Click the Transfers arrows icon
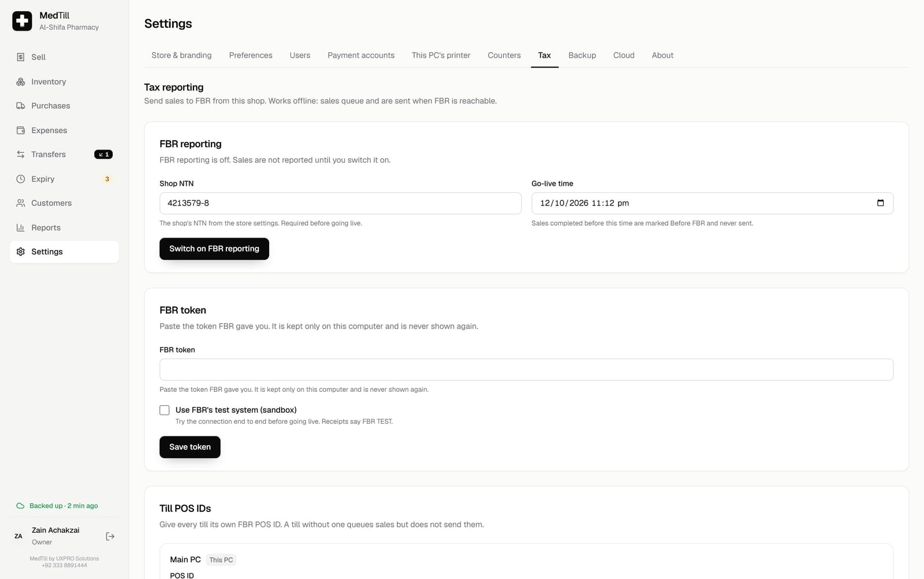Image resolution: width=924 pixels, height=579 pixels. [x=21, y=155]
